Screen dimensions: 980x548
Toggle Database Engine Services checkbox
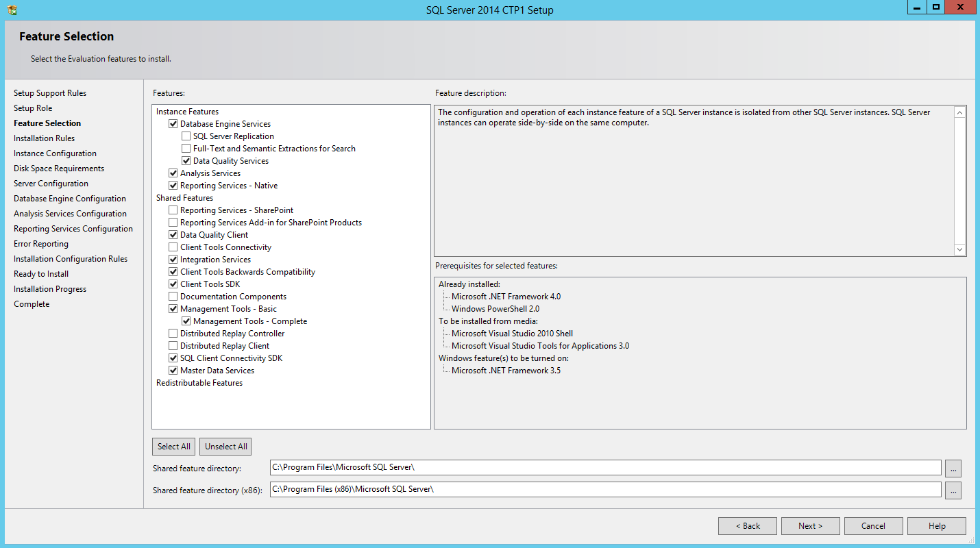(173, 124)
